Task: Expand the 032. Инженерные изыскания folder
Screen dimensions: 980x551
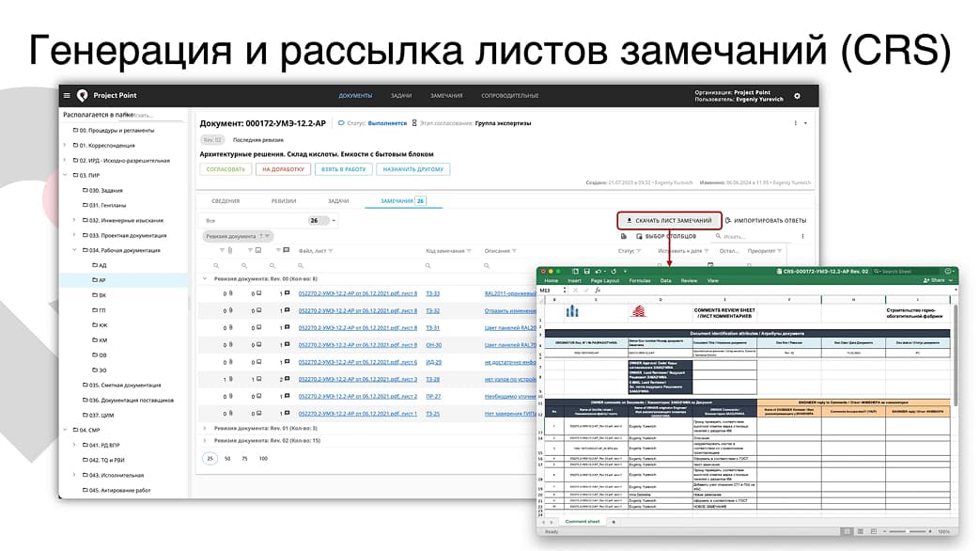Action: (74, 220)
